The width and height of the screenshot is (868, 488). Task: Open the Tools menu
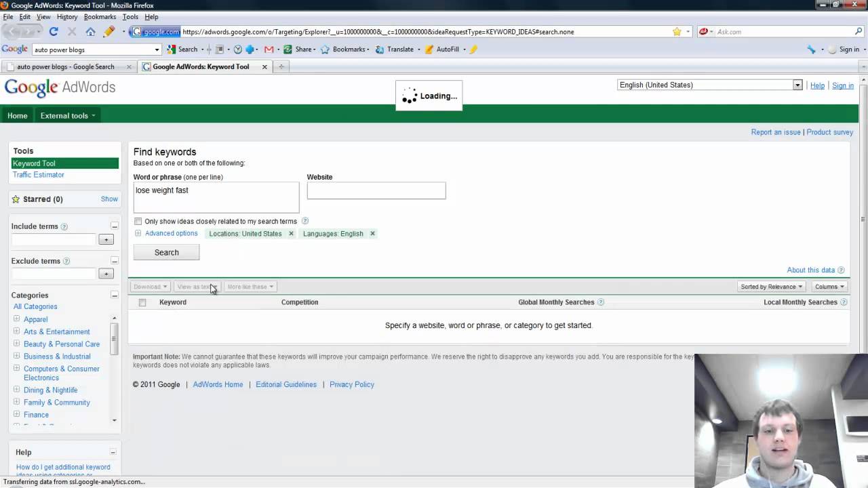click(x=130, y=16)
